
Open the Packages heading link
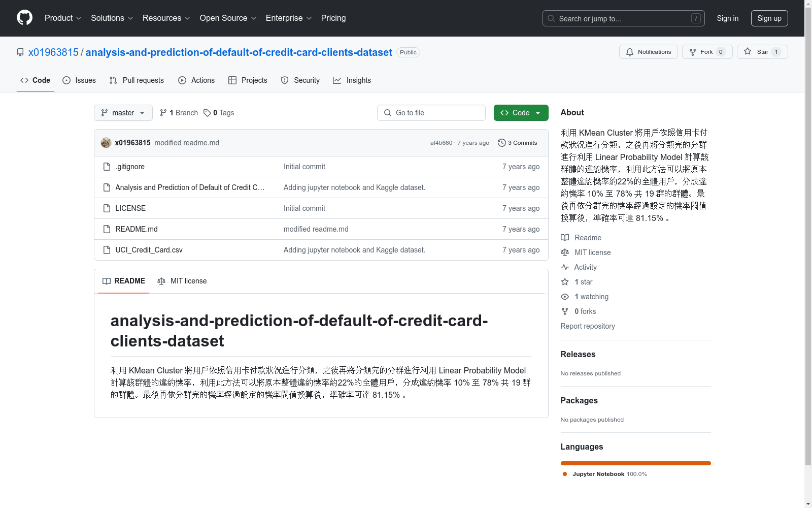(579, 401)
